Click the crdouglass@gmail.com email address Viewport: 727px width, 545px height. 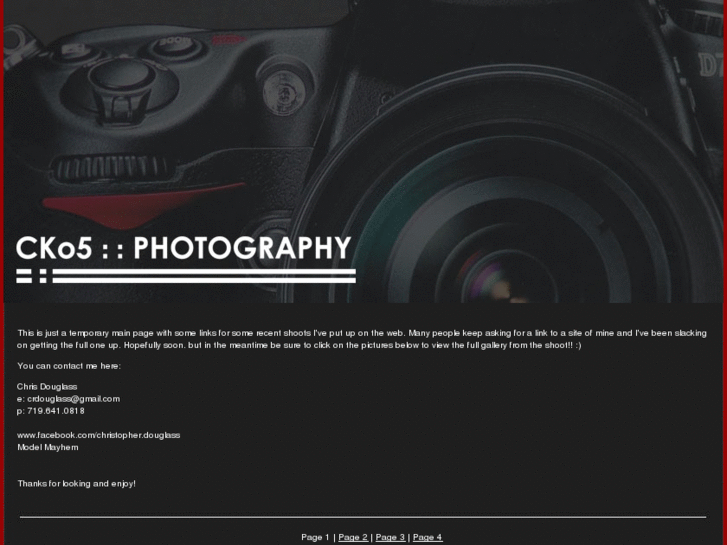pos(74,399)
